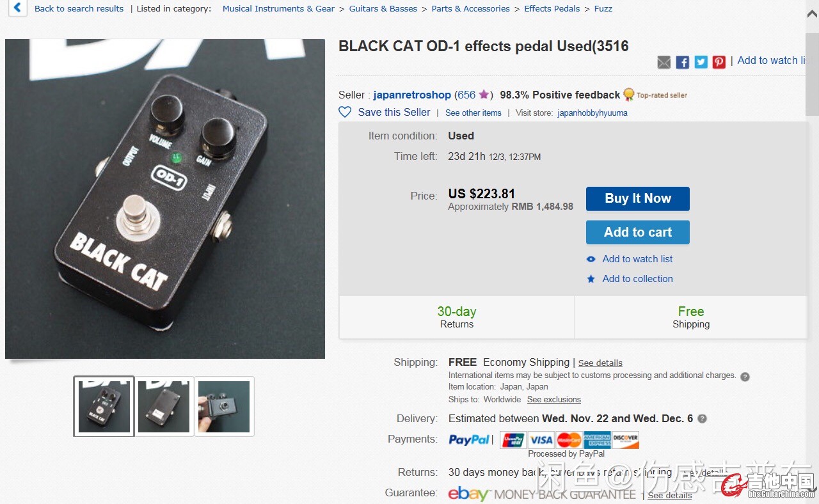
Task: Share listing on Facebook icon
Action: (x=683, y=62)
